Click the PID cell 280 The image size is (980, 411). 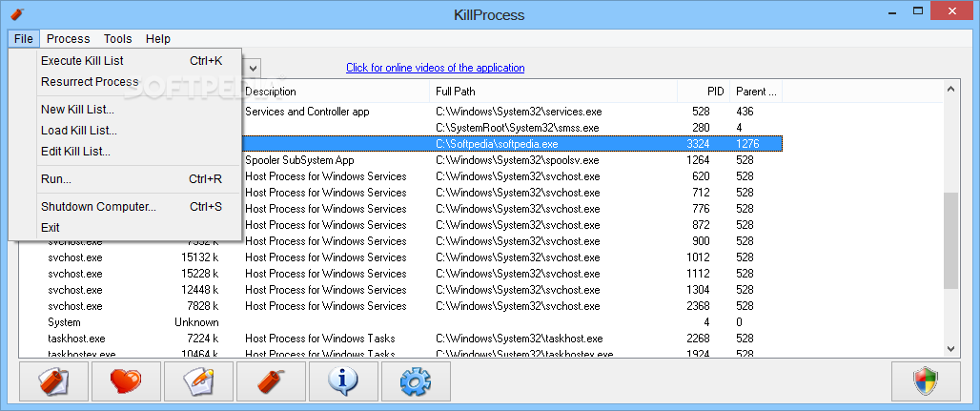tap(701, 128)
